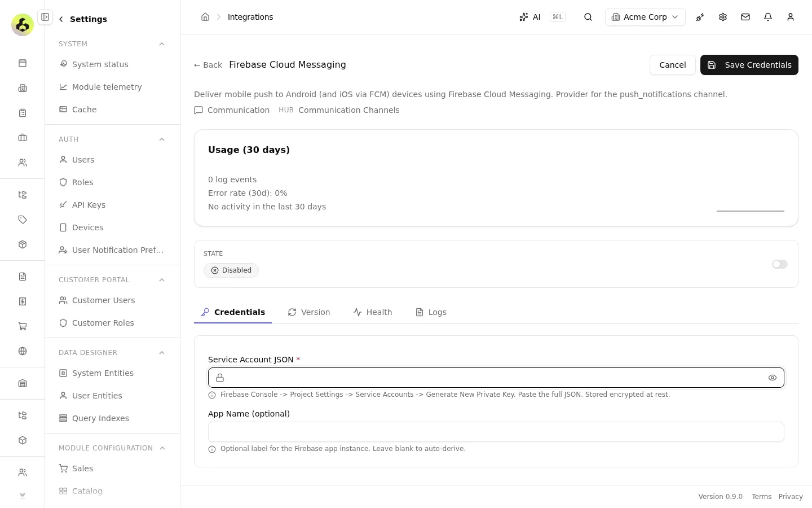The height and width of the screenshot is (508, 812).
Task: Collapse the DATA DESIGNER section
Action: [x=162, y=353]
